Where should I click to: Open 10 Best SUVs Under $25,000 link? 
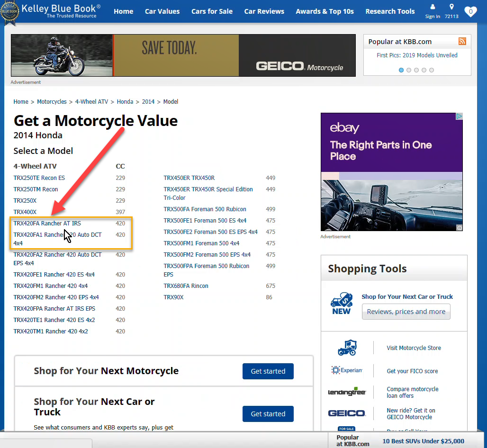point(423,441)
